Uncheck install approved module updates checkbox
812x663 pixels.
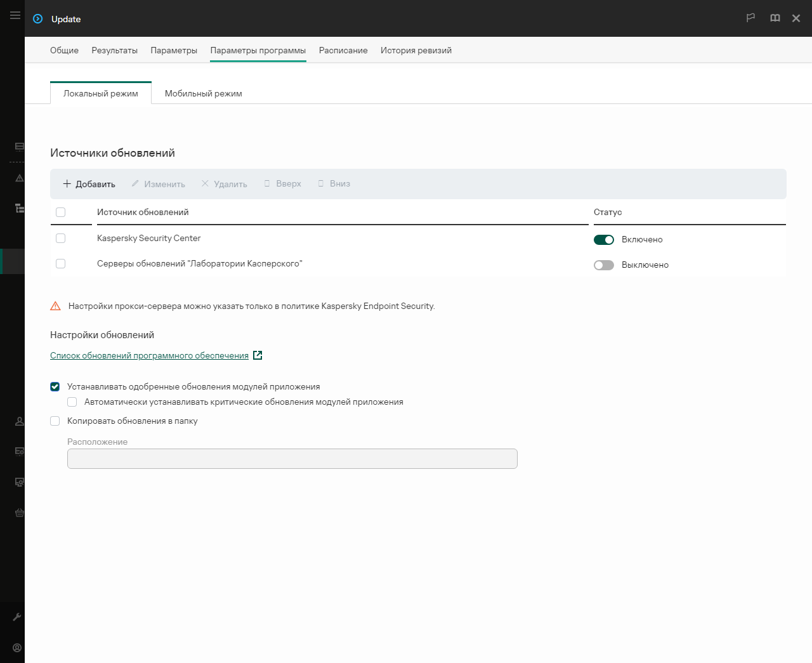coord(55,387)
